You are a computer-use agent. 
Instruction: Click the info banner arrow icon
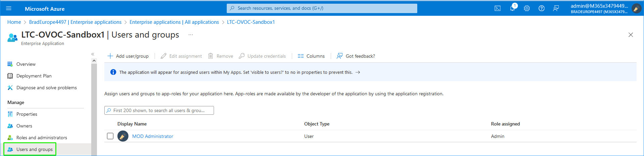[x=358, y=72]
